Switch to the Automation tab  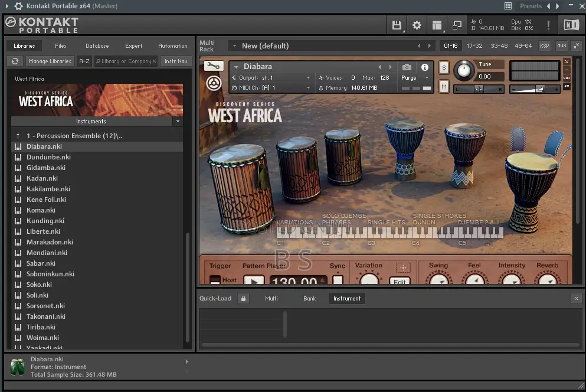click(173, 45)
